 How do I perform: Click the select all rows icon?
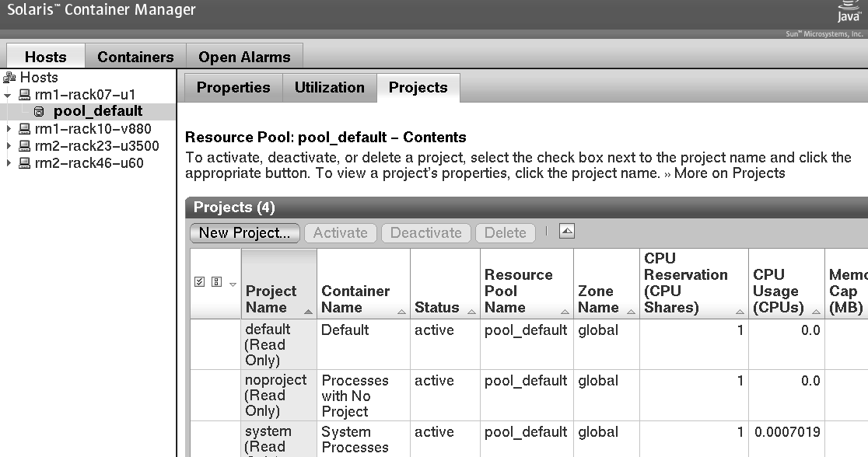[x=200, y=282]
